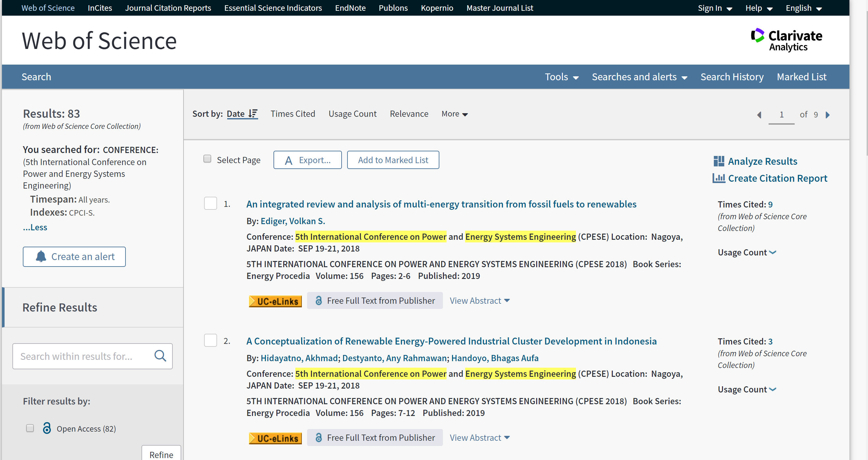868x460 pixels.
Task: Open Journal Citation Reports
Action: pos(168,8)
